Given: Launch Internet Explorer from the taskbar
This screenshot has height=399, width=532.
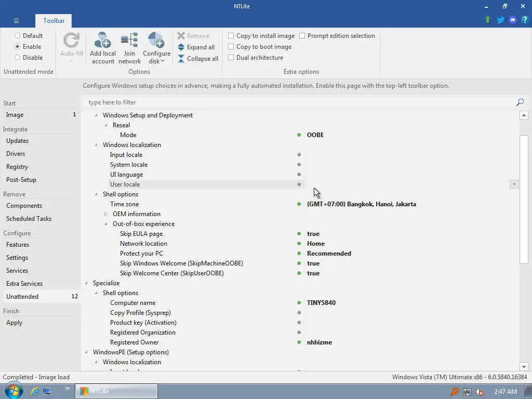Looking at the screenshot, I should point(34,391).
